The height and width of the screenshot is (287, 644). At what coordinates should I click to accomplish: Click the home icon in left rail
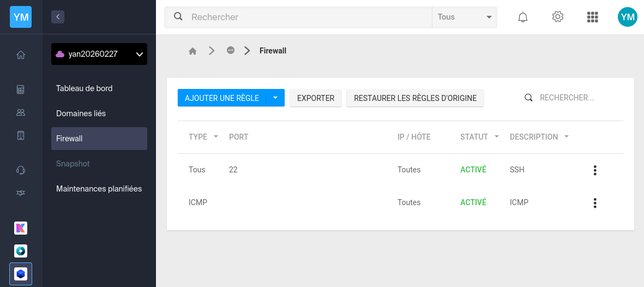21,55
